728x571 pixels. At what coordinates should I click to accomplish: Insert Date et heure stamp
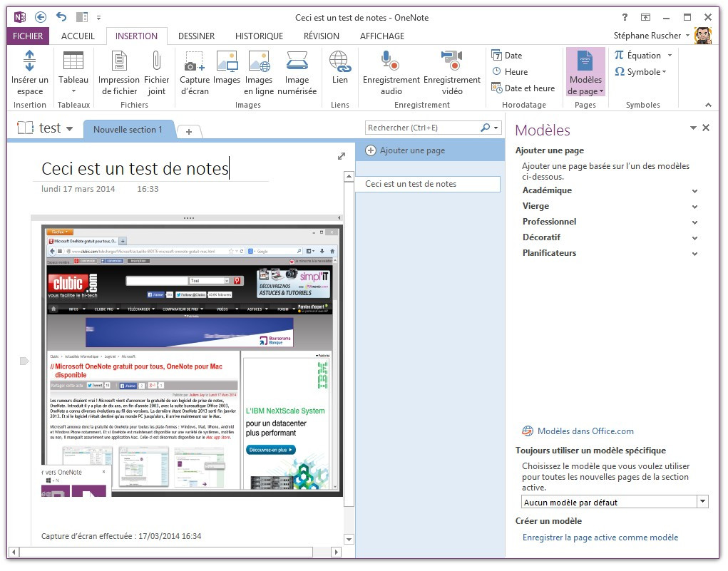tap(523, 88)
